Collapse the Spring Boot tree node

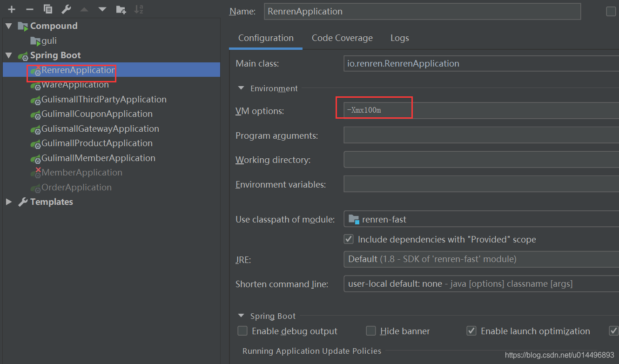(x=9, y=55)
